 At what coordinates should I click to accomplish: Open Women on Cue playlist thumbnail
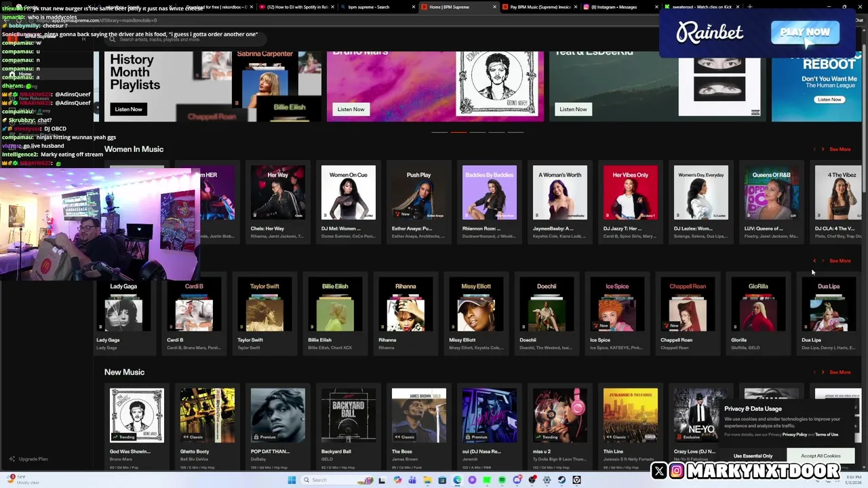click(x=349, y=192)
